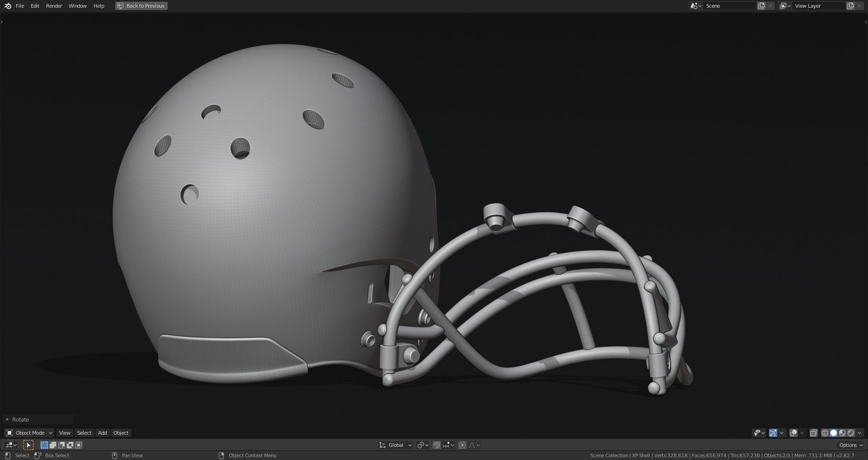The width and height of the screenshot is (868, 460).
Task: Click the New Scene copy icon
Action: pyautogui.click(x=761, y=6)
